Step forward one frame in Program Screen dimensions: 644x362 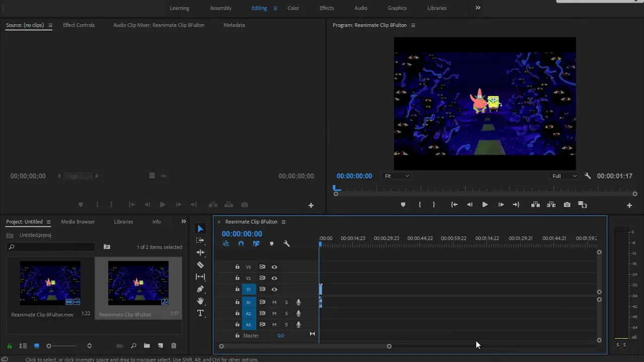tap(501, 205)
